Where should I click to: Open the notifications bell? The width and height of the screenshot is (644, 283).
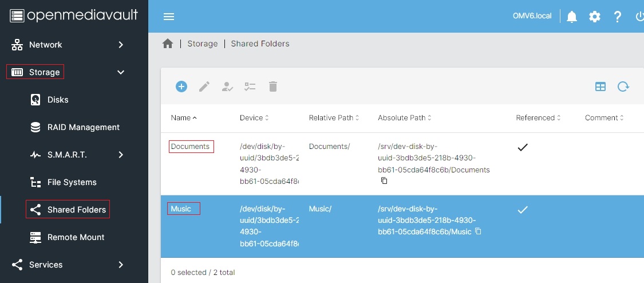click(572, 17)
